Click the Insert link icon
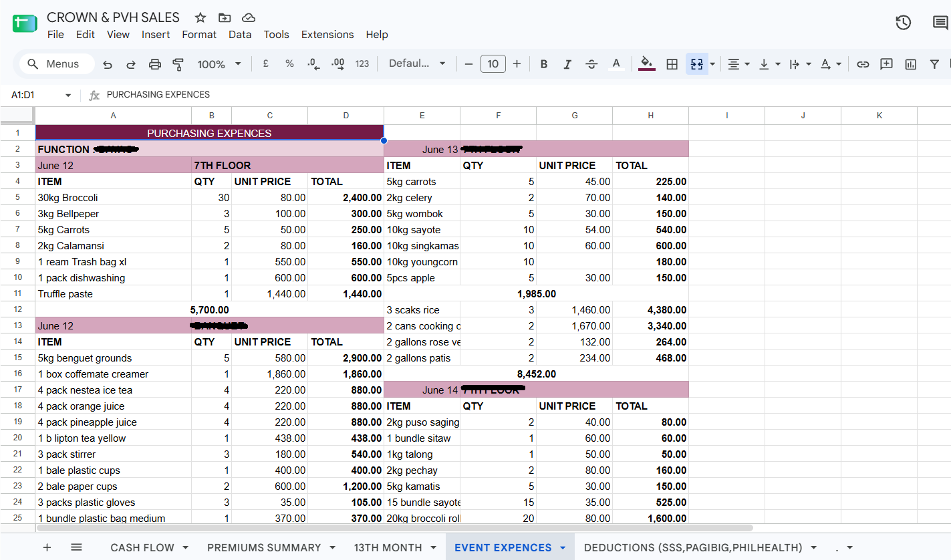The image size is (951, 560). (x=863, y=64)
